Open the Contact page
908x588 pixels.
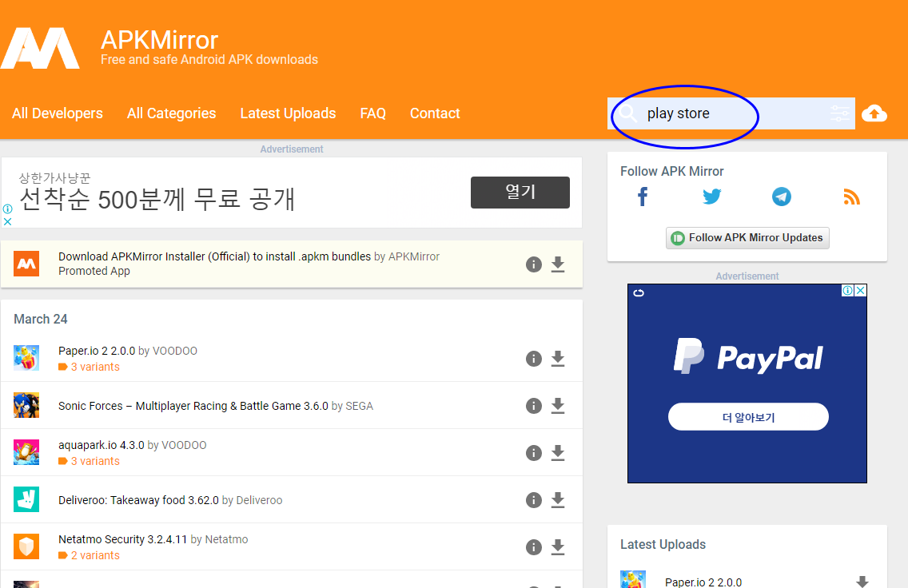[435, 113]
